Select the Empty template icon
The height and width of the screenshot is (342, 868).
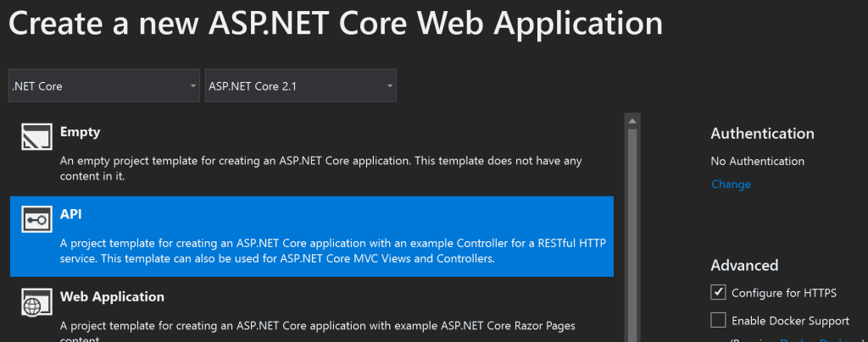pyautogui.click(x=37, y=136)
